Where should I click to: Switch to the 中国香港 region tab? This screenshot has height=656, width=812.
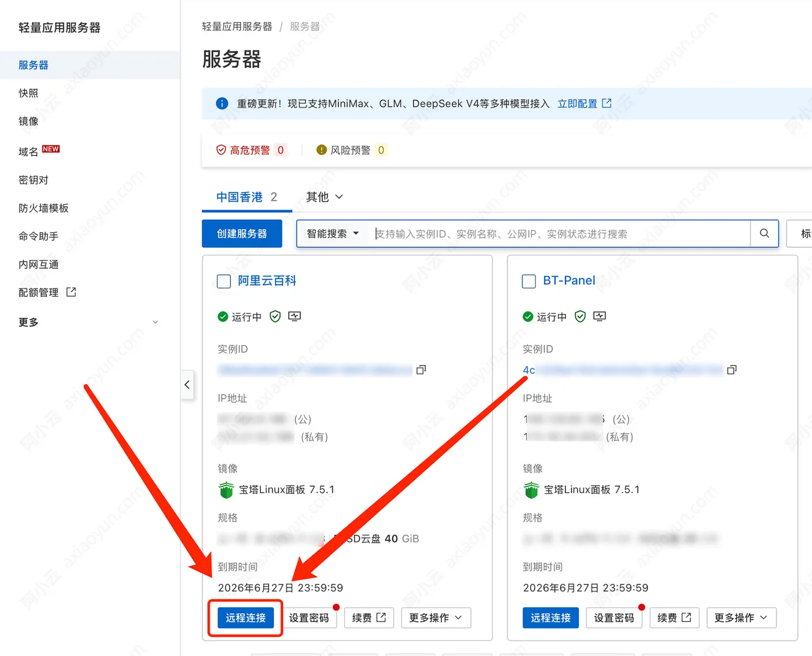pos(246,197)
